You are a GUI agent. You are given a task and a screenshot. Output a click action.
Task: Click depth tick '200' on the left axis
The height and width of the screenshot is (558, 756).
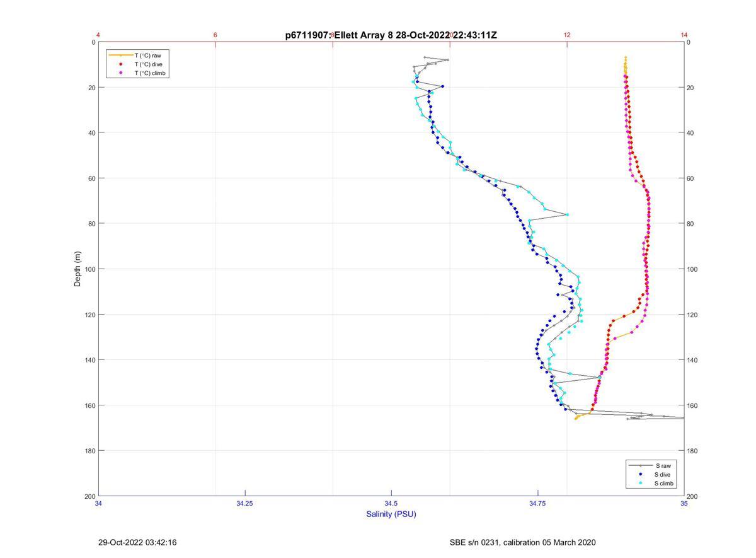coord(89,496)
